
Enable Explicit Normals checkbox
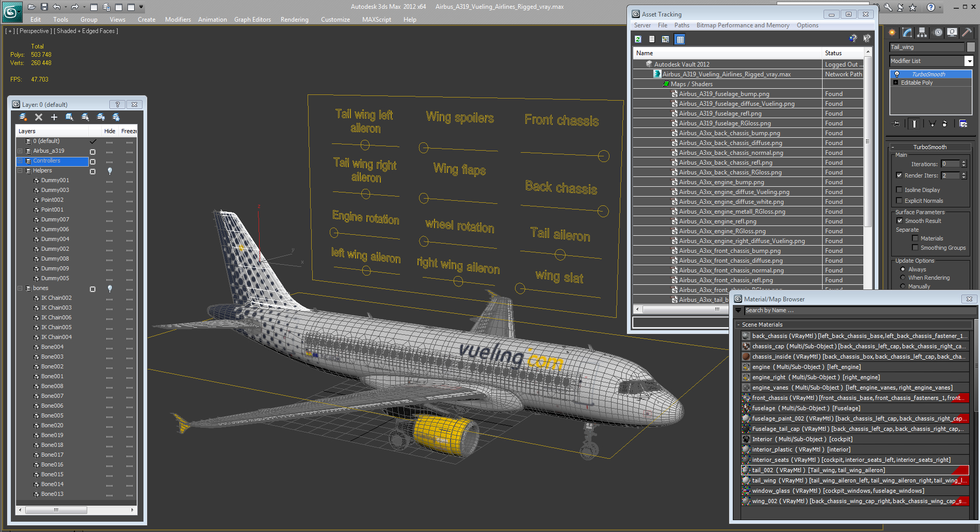(x=899, y=201)
